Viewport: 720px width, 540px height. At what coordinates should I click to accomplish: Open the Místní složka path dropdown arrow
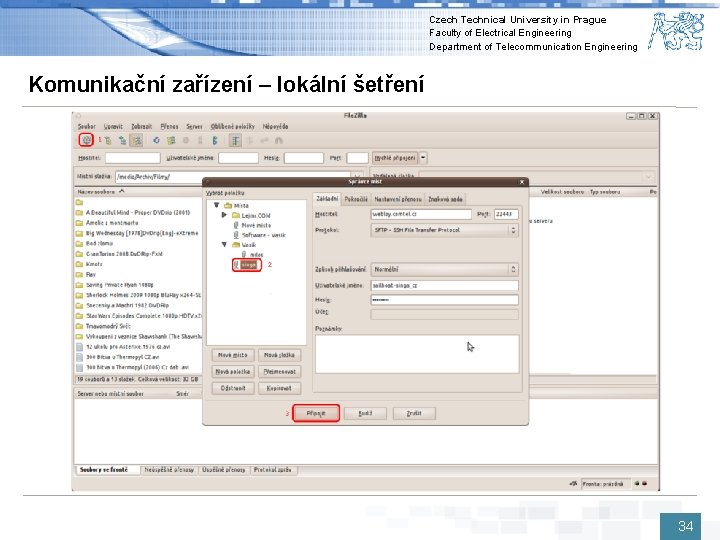(356, 176)
